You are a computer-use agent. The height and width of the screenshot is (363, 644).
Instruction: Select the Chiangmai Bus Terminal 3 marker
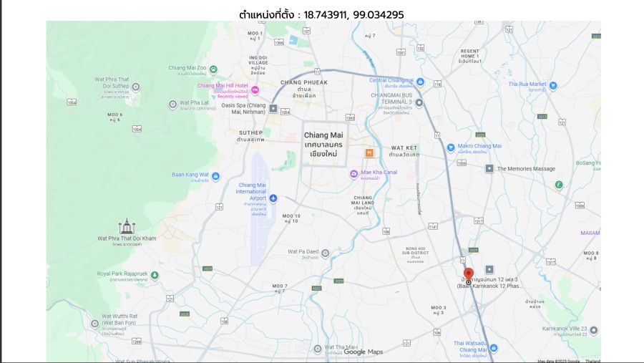419,103
